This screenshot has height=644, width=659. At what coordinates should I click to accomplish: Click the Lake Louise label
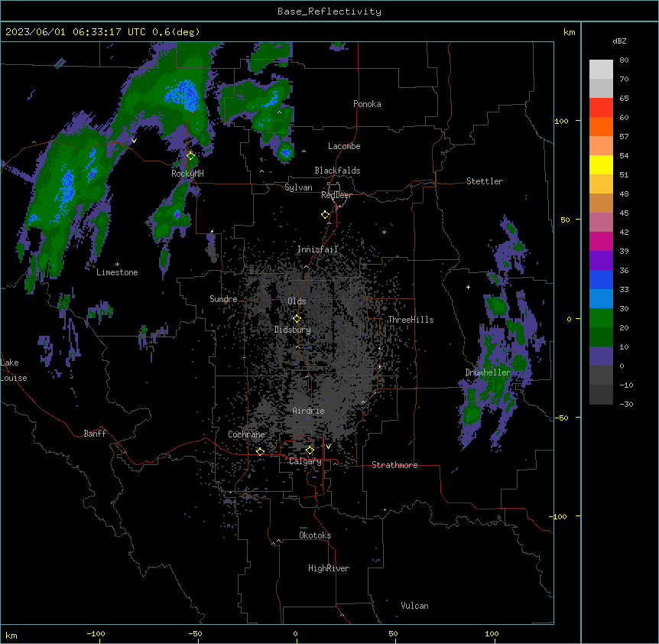pos(14,370)
